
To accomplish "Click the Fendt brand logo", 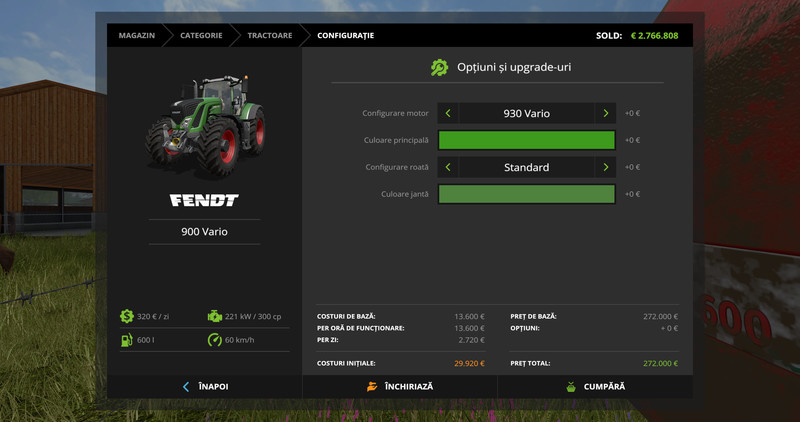I will pos(204,200).
